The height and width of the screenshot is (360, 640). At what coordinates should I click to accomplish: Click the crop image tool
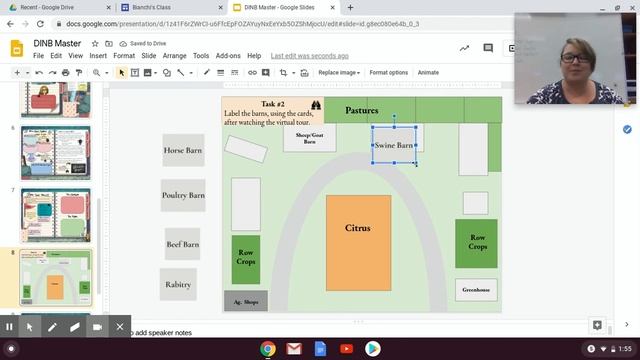[283, 73]
